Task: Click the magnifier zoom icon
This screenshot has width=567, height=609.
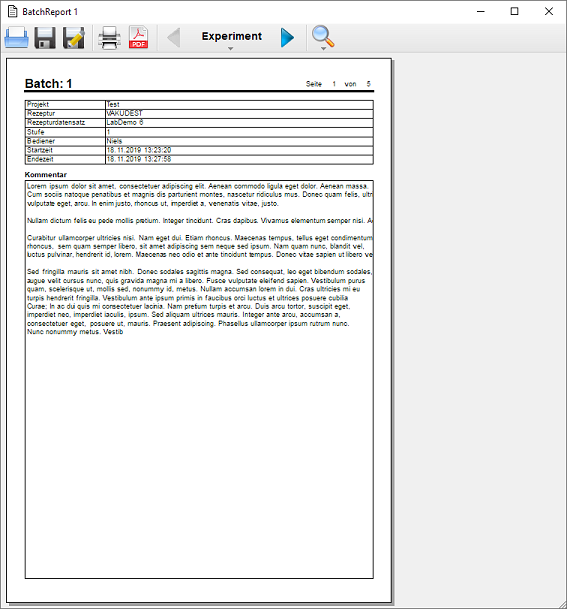Action: pos(323,36)
